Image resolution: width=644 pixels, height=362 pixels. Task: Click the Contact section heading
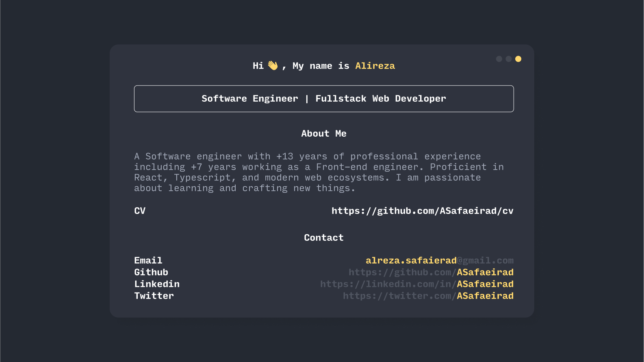tap(324, 238)
